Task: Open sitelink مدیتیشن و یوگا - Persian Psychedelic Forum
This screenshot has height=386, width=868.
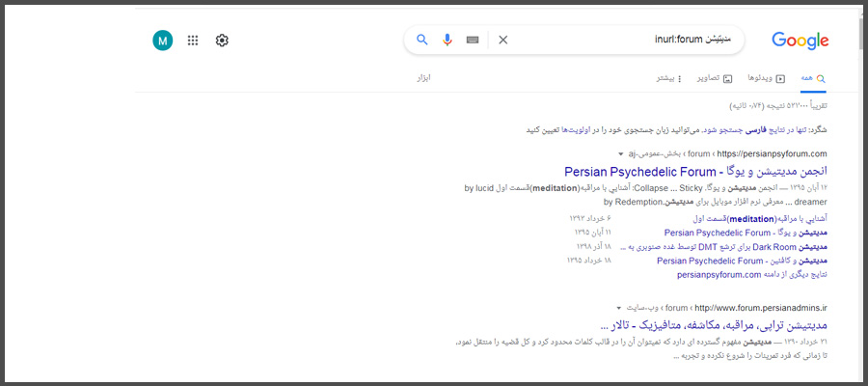Action: [x=746, y=233]
